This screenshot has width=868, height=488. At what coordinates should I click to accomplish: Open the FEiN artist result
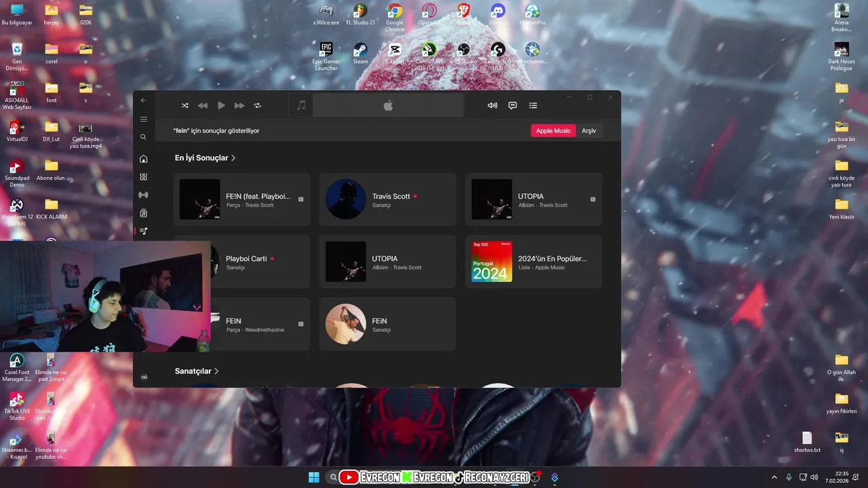[x=387, y=324]
